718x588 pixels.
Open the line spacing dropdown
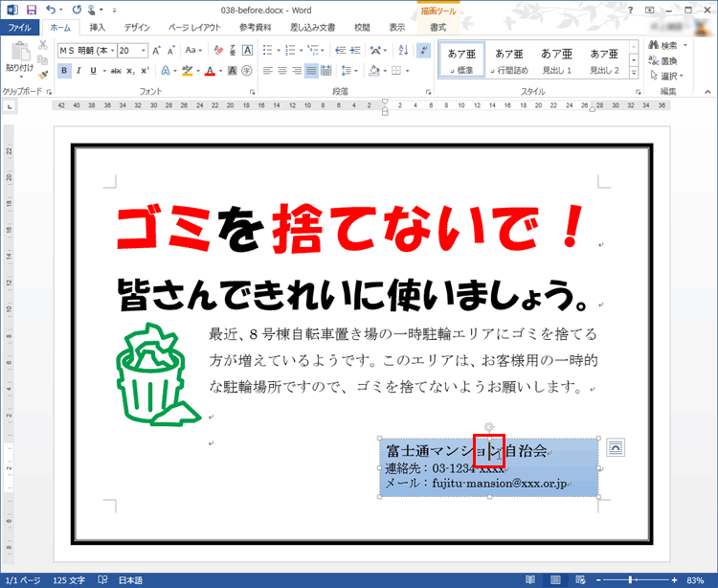[349, 71]
